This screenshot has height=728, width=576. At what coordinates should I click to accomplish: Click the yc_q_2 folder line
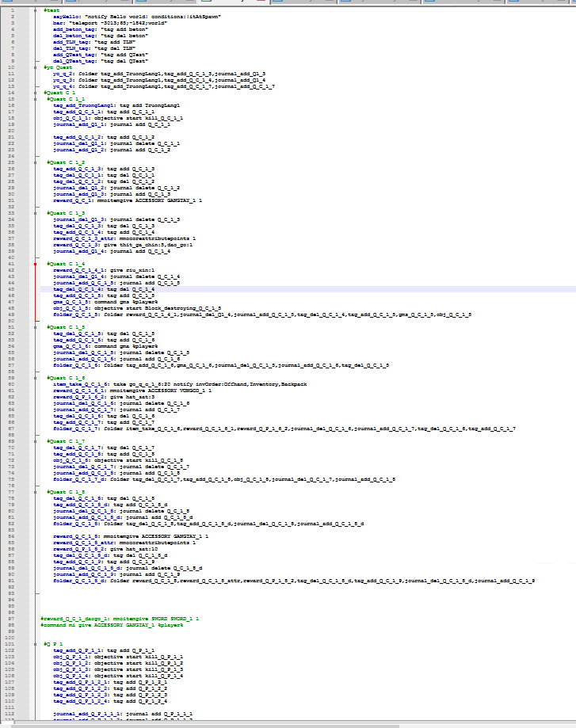[159, 74]
